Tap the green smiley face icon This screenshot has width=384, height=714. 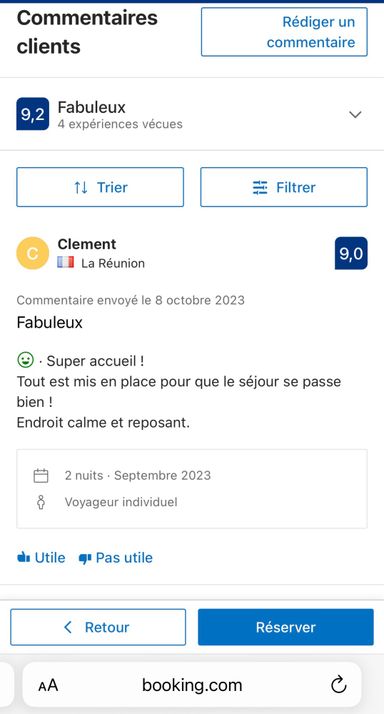pyautogui.click(x=26, y=361)
